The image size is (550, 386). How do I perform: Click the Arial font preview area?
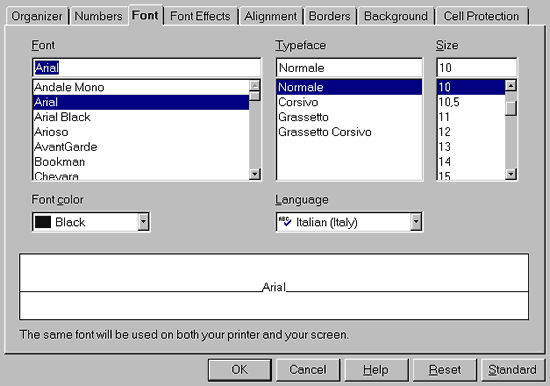274,287
